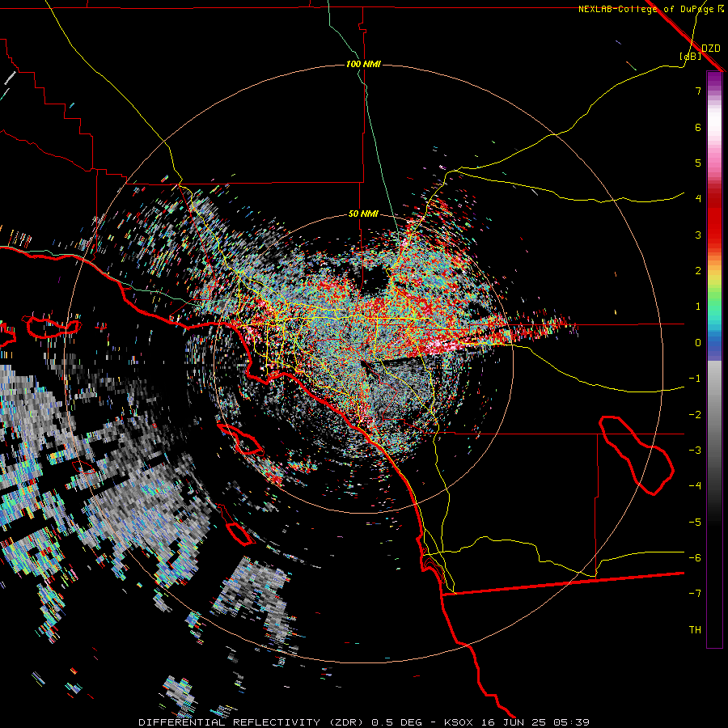Image resolution: width=728 pixels, height=728 pixels.
Task: Click the color scale value -2
Action: (695, 415)
